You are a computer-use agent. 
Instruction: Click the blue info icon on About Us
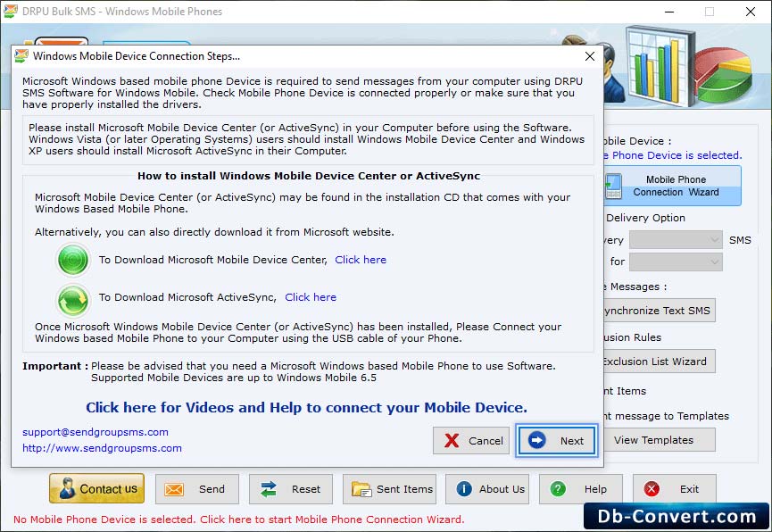464,488
